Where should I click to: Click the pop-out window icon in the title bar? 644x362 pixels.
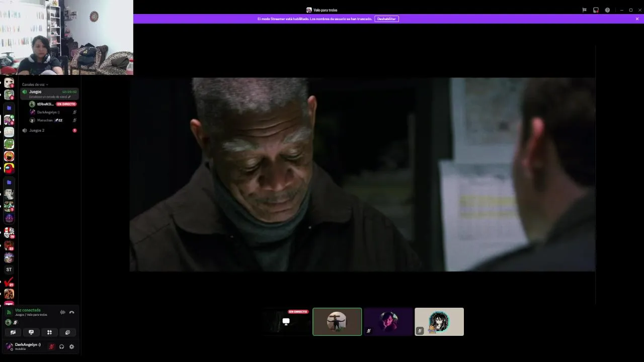[596, 10]
